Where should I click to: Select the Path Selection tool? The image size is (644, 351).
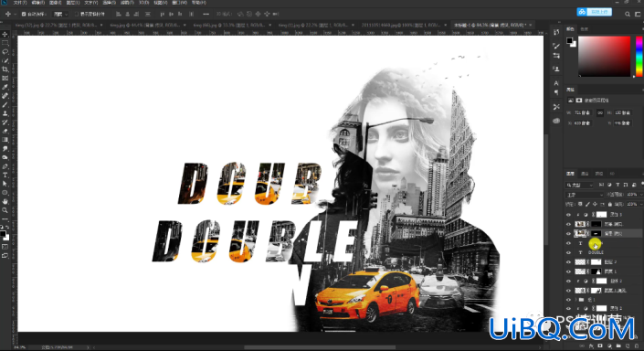click(x=5, y=184)
